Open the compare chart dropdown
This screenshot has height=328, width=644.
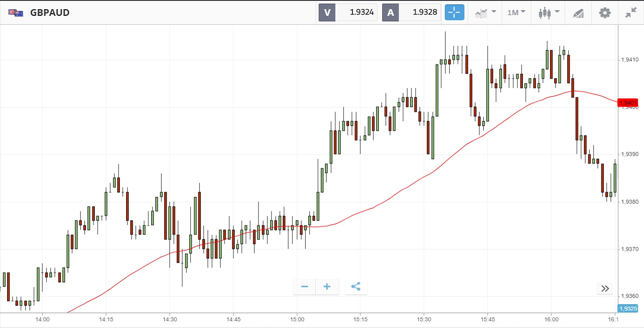tap(485, 13)
